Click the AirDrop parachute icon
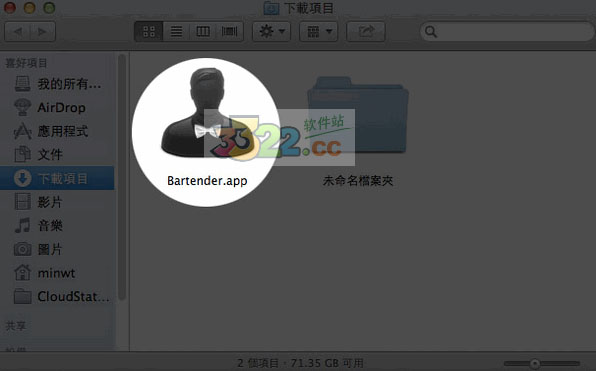 coord(22,107)
